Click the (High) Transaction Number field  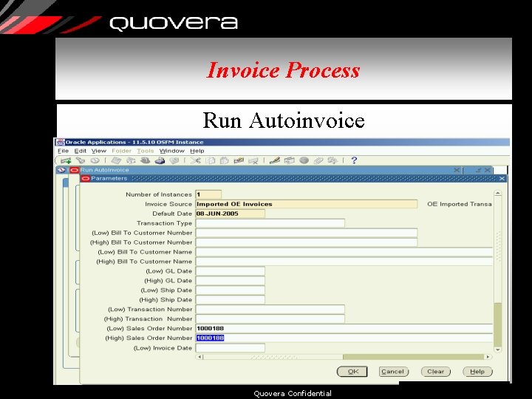coord(270,318)
